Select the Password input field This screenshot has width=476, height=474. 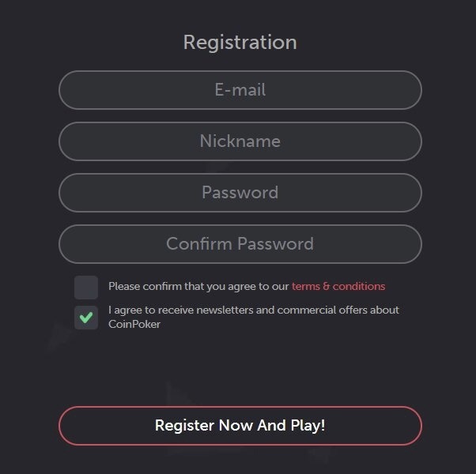240,193
